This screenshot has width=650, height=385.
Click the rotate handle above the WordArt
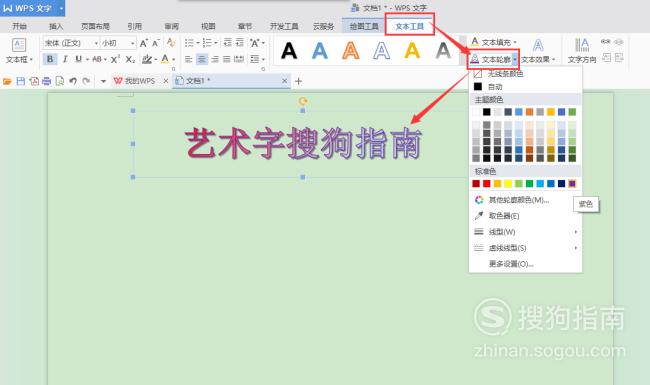(x=303, y=101)
